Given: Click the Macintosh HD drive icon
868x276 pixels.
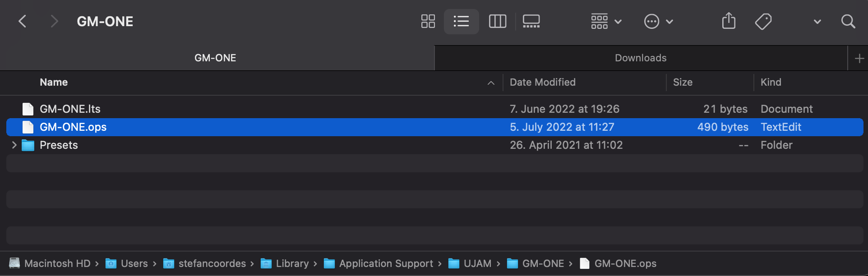Looking at the screenshot, I should (x=14, y=263).
